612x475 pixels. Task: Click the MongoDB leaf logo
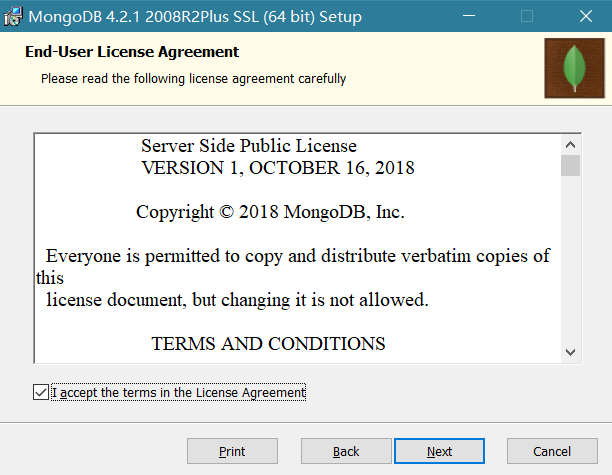[x=574, y=68]
